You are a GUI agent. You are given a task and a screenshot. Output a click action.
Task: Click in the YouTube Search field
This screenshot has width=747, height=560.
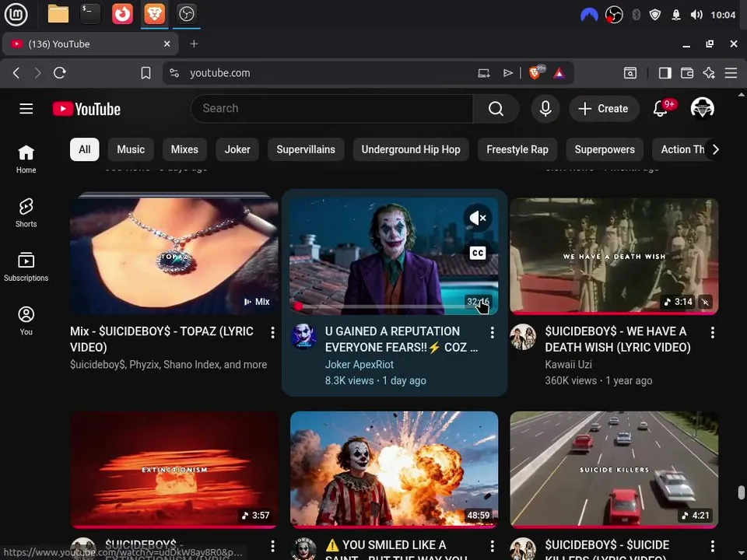pyautogui.click(x=332, y=109)
